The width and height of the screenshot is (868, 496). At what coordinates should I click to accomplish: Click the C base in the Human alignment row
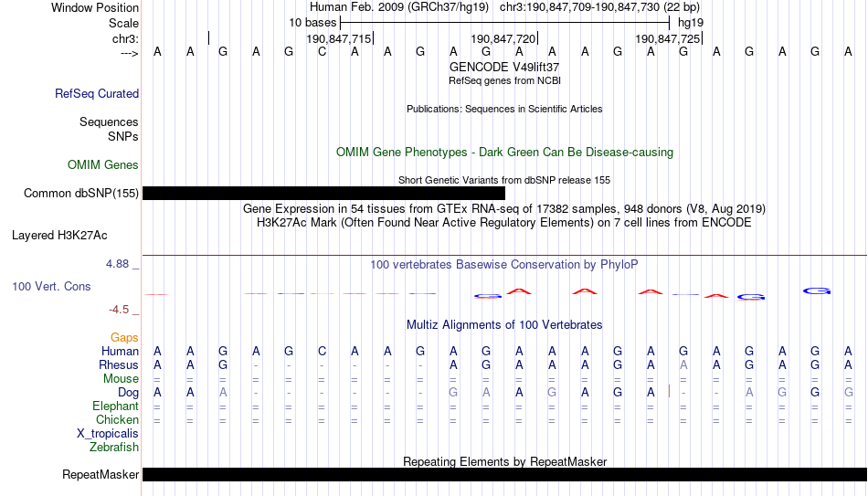322,351
